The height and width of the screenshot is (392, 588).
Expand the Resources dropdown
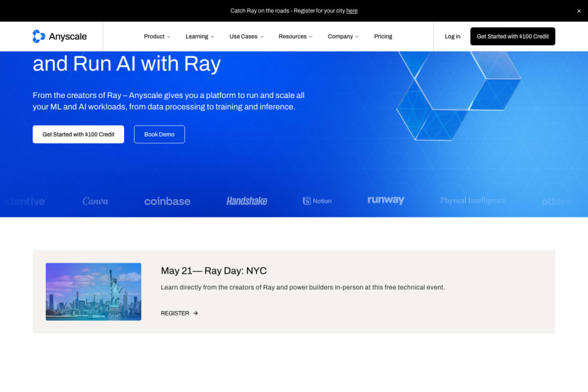coord(295,37)
